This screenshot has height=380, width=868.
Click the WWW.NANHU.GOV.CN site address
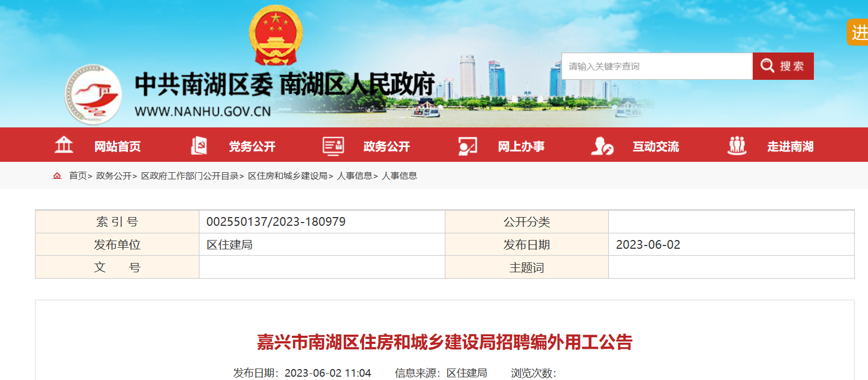(x=203, y=112)
